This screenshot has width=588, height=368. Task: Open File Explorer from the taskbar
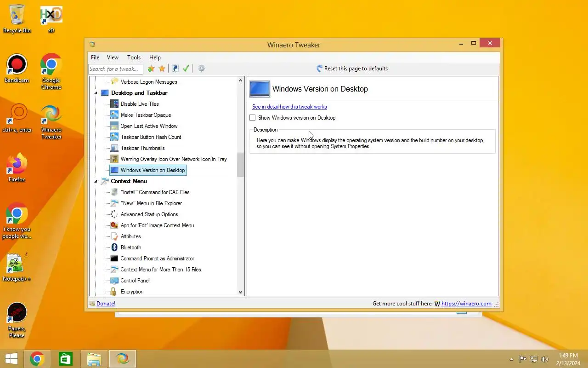[x=94, y=359]
